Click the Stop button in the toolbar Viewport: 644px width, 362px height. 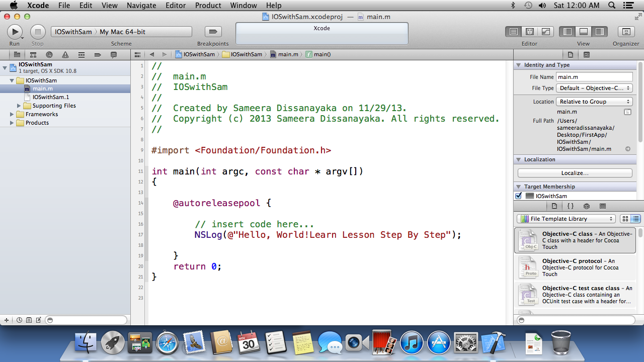tap(38, 32)
